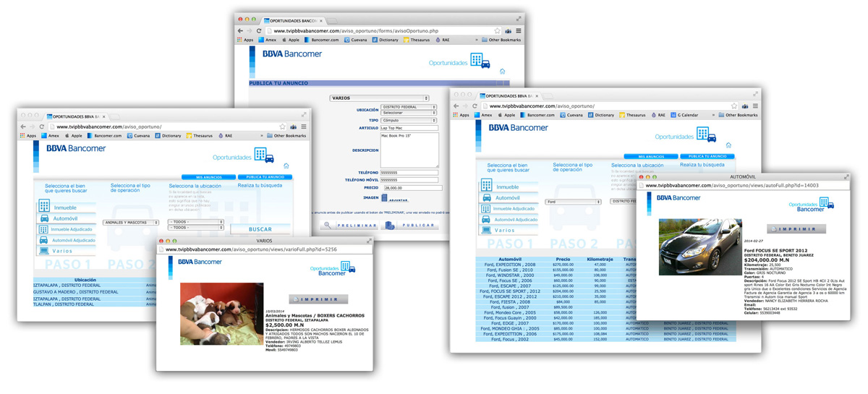Open PUBLICA TU ANUNCIO tab in Ford listings window

[707, 156]
